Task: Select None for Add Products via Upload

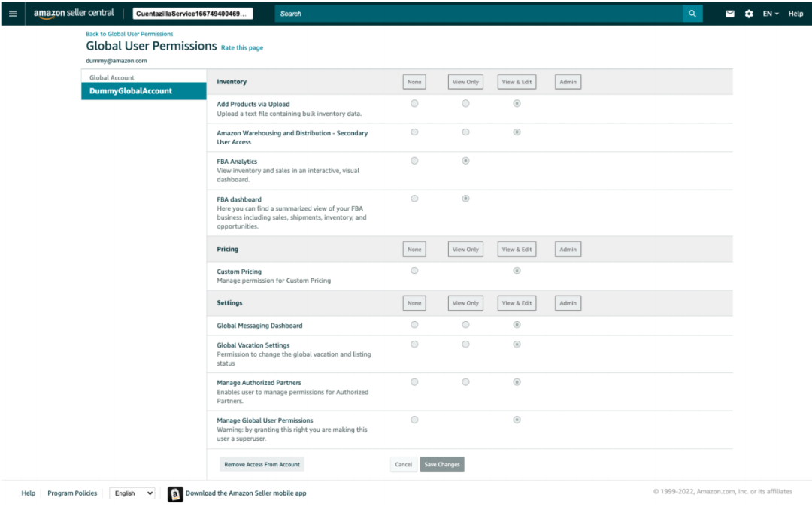Action: 414,103
